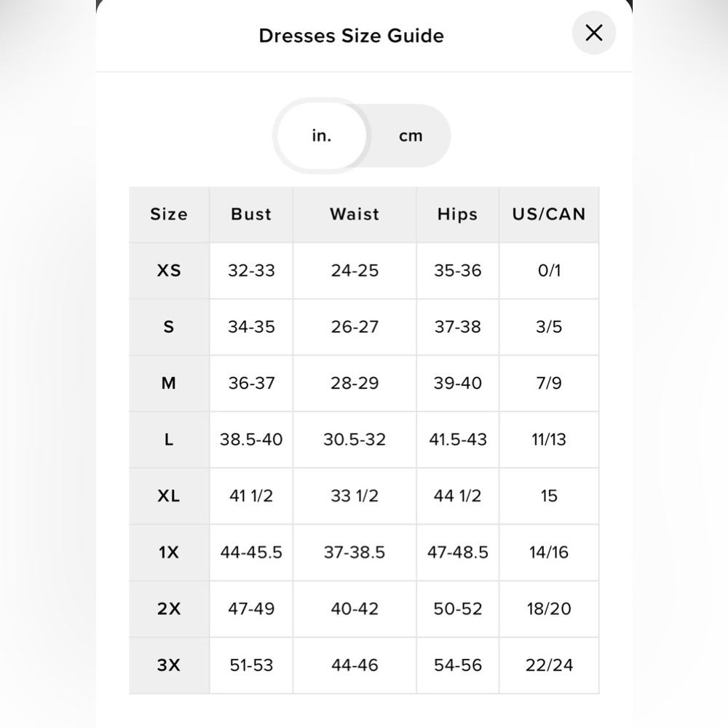
Task: Select the in. unit option
Action: point(321,136)
